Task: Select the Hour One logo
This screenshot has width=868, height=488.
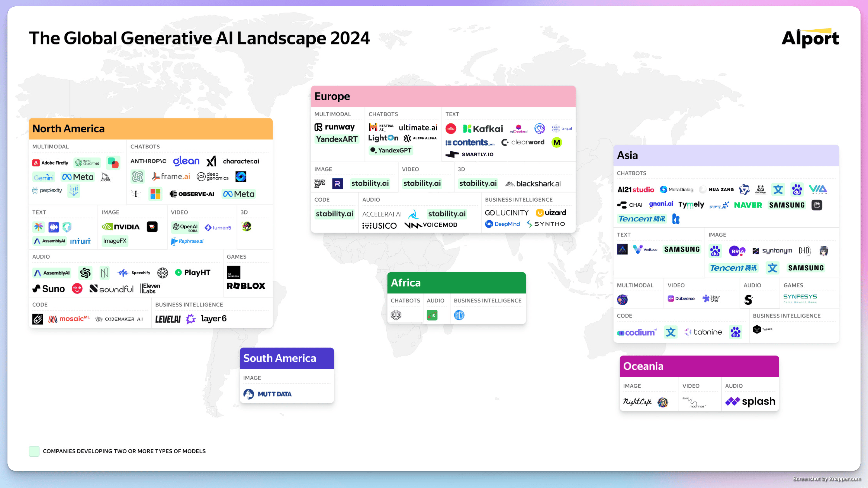Action: [x=711, y=298]
